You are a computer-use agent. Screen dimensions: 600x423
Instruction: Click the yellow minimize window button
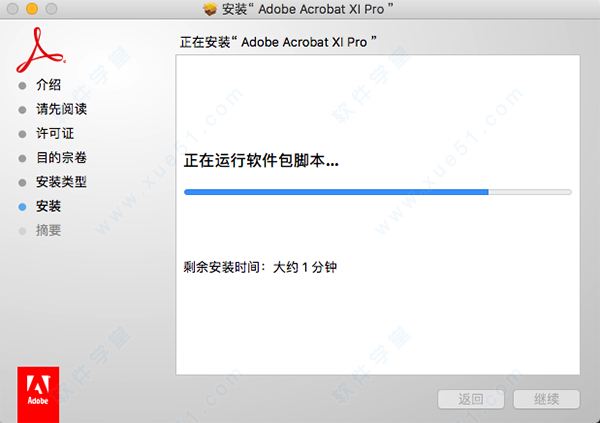tap(32, 8)
